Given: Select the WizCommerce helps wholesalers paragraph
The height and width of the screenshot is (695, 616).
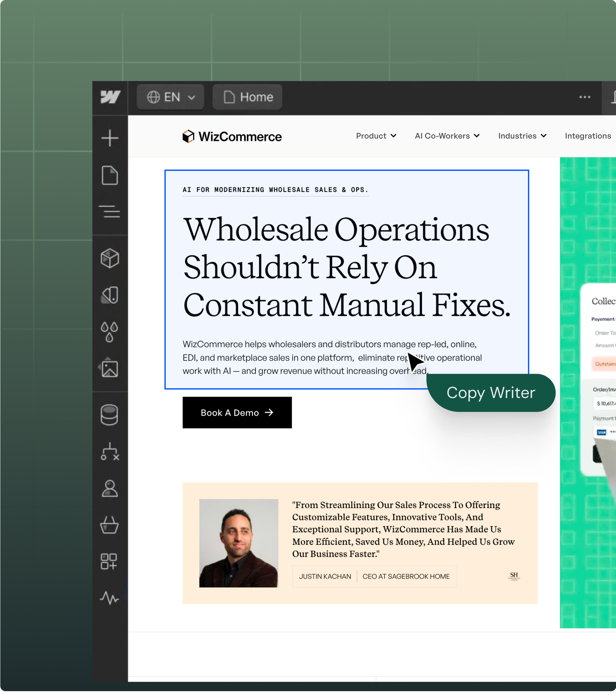Looking at the screenshot, I should pyautogui.click(x=332, y=357).
